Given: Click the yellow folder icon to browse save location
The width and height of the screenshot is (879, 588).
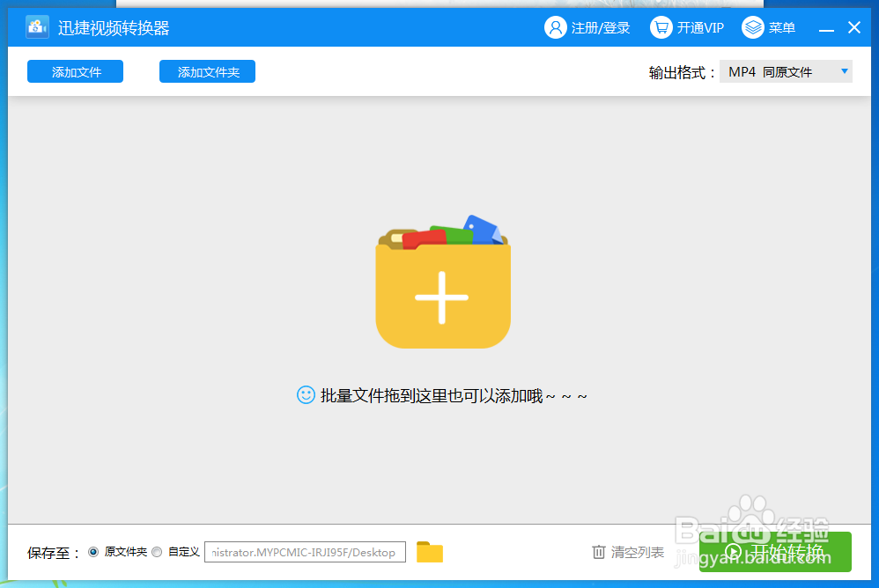Looking at the screenshot, I should click(429, 552).
